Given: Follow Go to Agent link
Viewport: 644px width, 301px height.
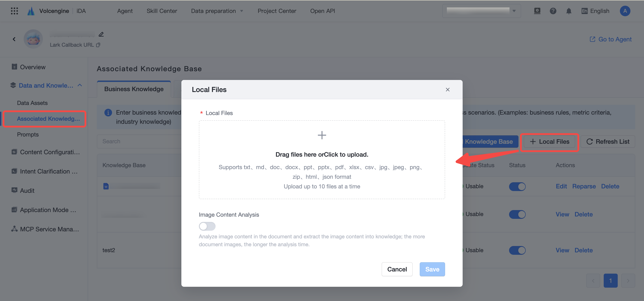Looking at the screenshot, I should point(610,39).
